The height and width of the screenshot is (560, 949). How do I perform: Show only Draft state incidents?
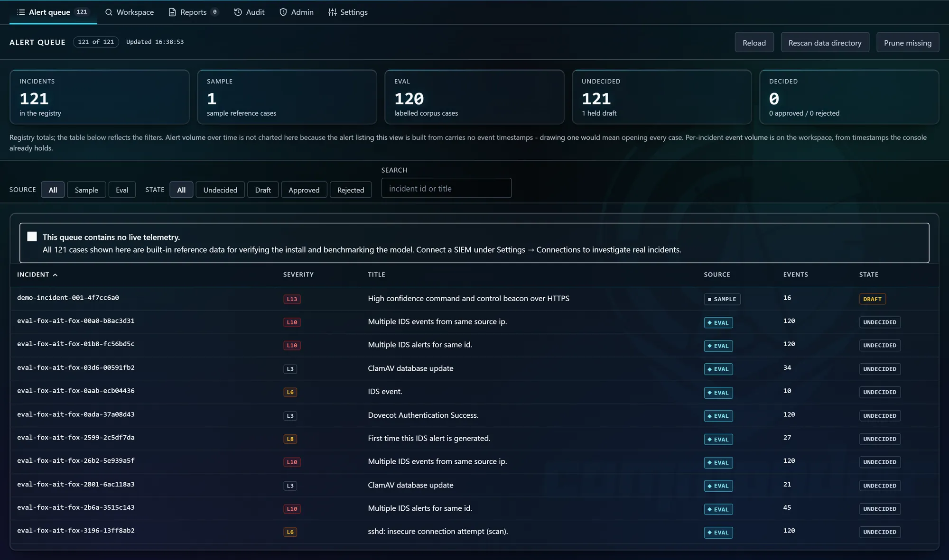(263, 190)
